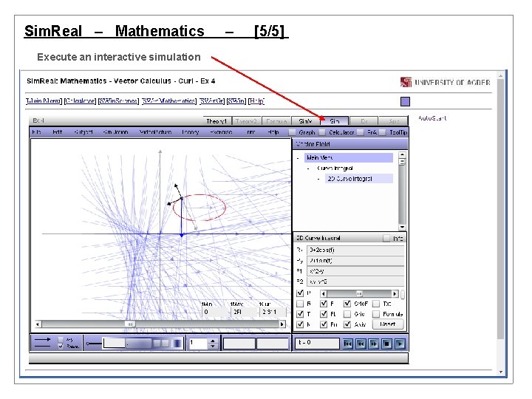Collapse the Curve Integral tree node
The height and width of the screenshot is (399, 532).
308,168
